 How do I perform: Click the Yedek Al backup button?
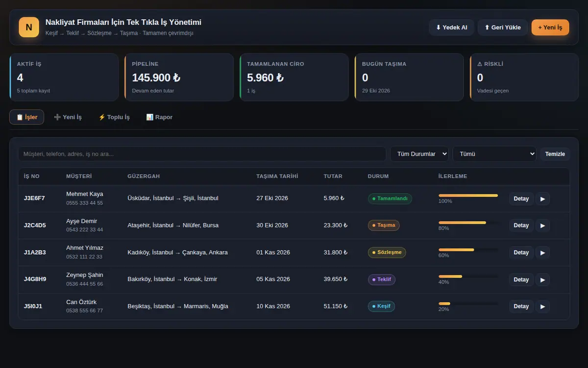451,27
